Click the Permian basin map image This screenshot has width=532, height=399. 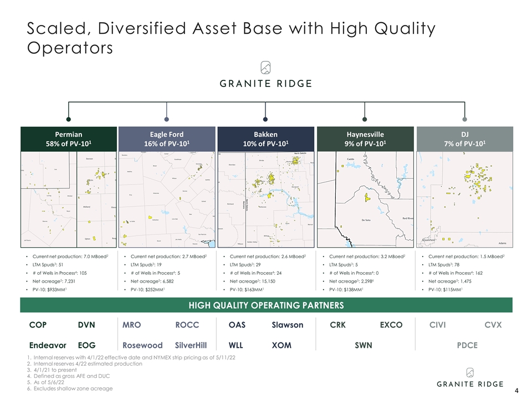pos(69,199)
